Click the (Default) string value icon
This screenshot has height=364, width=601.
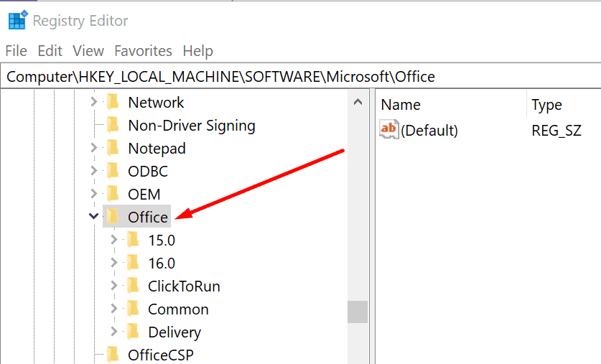pyautogui.click(x=389, y=129)
